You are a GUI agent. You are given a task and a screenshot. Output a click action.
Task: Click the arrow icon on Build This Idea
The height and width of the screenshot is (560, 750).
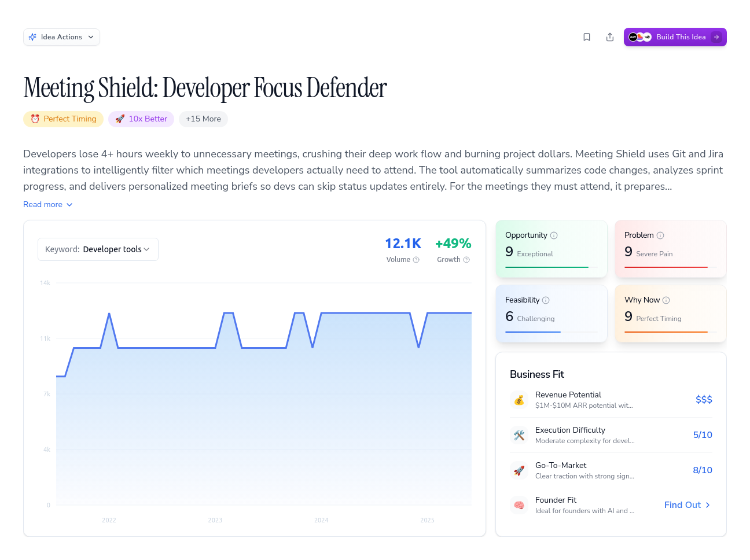(716, 37)
